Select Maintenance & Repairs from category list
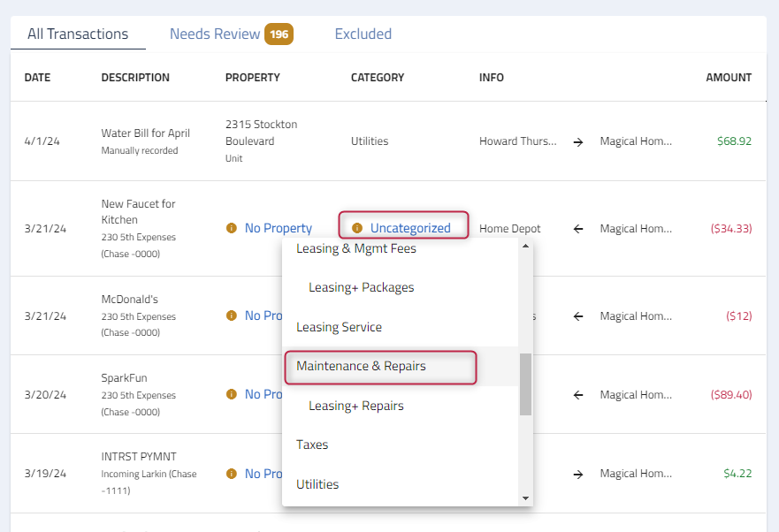Screen dimensions: 779x532 [363, 366]
